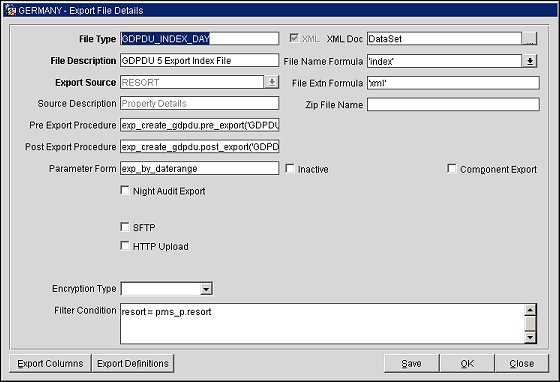Edit the Post Export Procedure field
This screenshot has height=382, width=560.
(x=199, y=147)
